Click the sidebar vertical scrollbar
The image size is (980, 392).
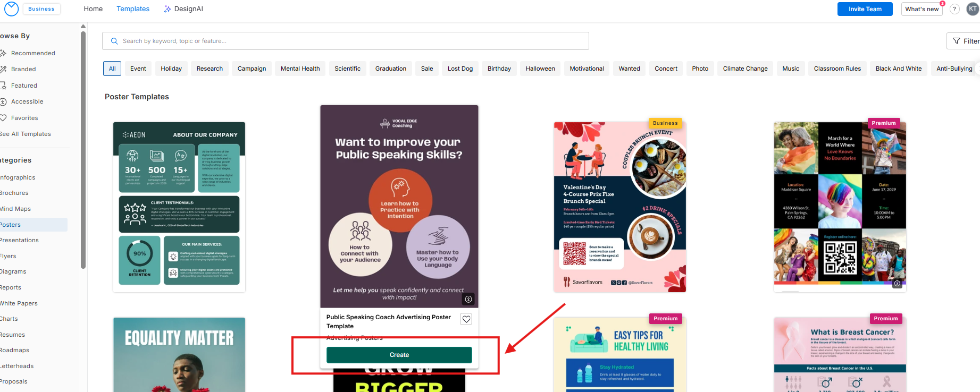coord(83,149)
